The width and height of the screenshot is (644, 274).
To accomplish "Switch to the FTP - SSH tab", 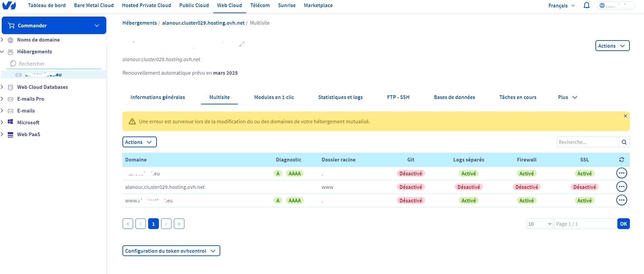I will (x=398, y=97).
